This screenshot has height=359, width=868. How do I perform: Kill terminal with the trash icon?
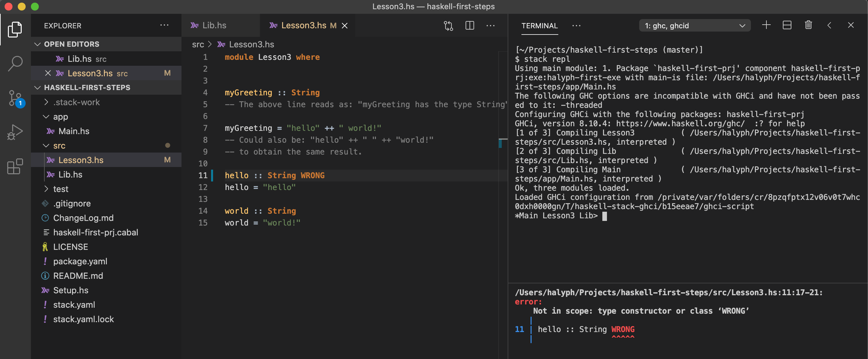point(808,25)
